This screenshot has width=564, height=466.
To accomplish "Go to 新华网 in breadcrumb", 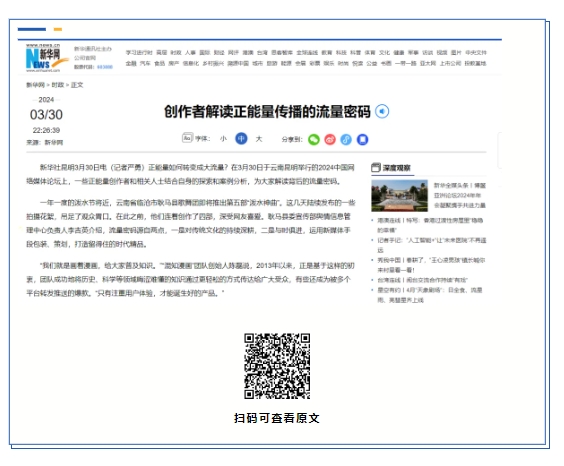I will pos(35,85).
